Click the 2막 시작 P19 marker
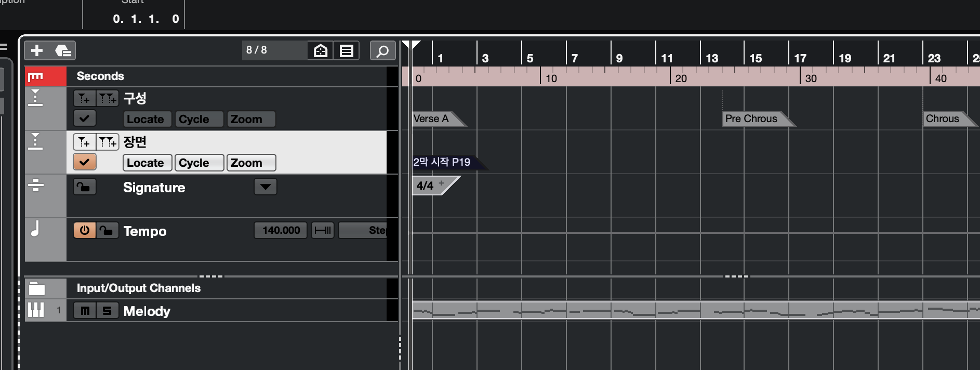980x370 pixels. click(449, 162)
